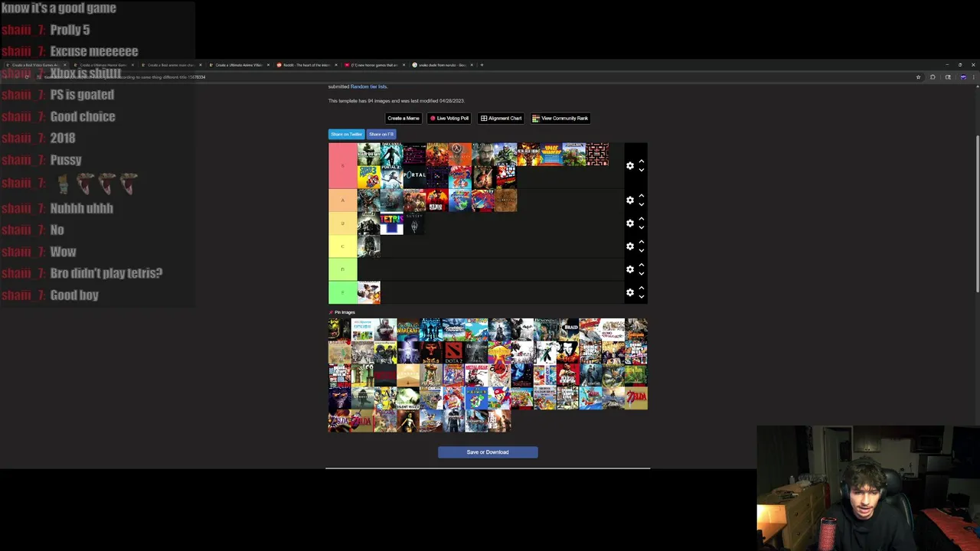This screenshot has height=551, width=980.
Task: Open the browser extensions icon
Action: pos(933,77)
